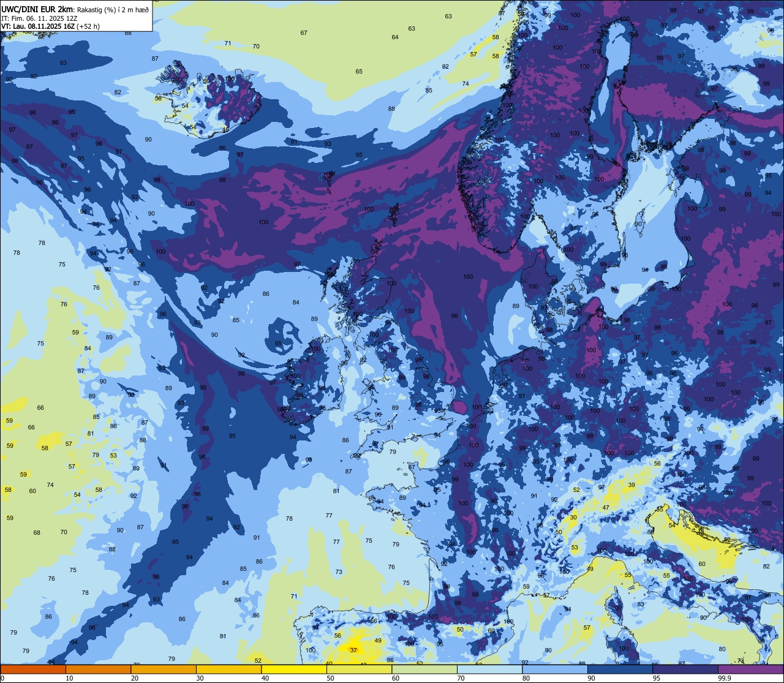Image resolution: width=784 pixels, height=683 pixels.
Task: Click the pale green 60–70 legend swatch
Action: (424, 669)
